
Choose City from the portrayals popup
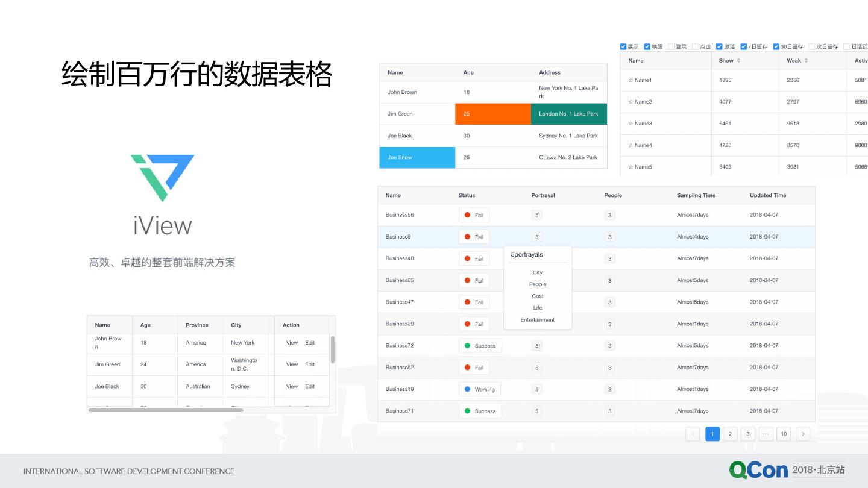(538, 272)
